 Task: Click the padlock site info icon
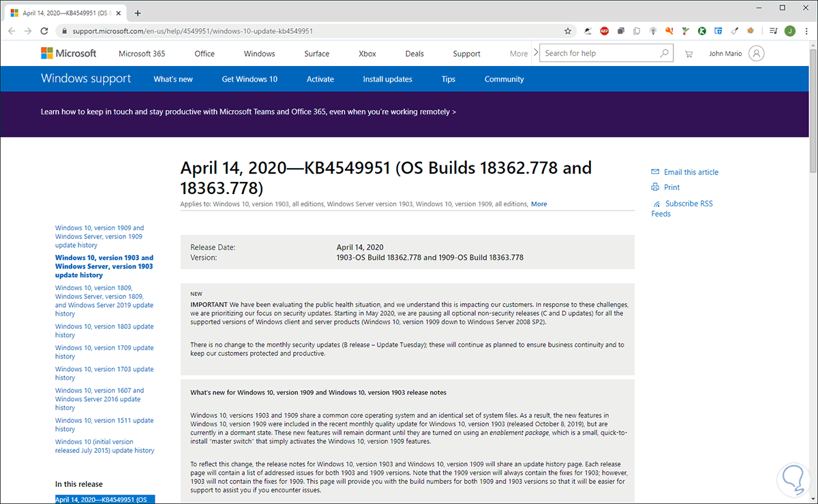click(64, 31)
